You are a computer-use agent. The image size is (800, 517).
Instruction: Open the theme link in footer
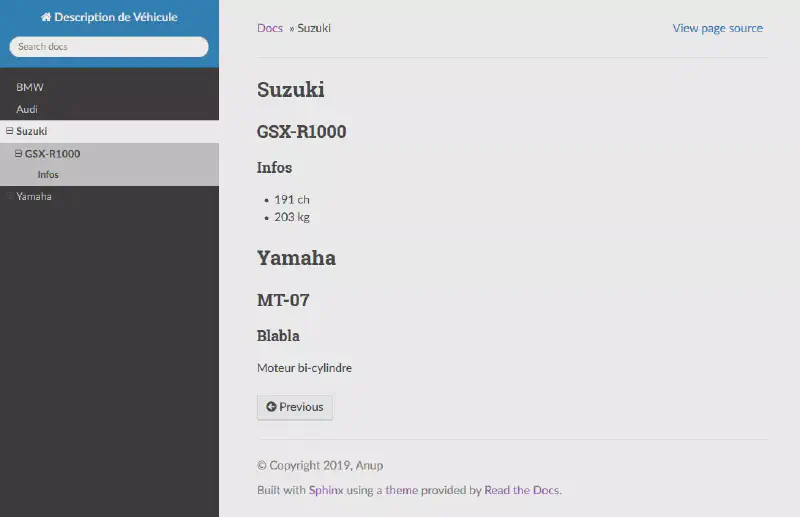coord(401,490)
